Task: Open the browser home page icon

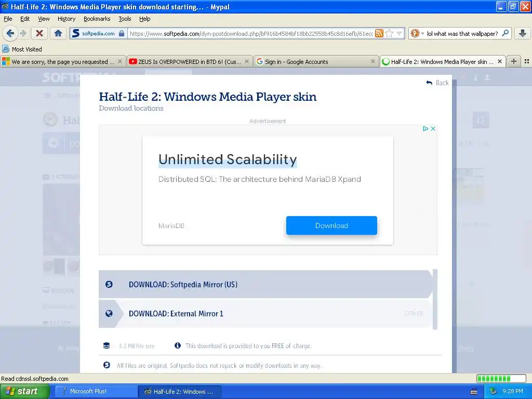Action: [58, 33]
